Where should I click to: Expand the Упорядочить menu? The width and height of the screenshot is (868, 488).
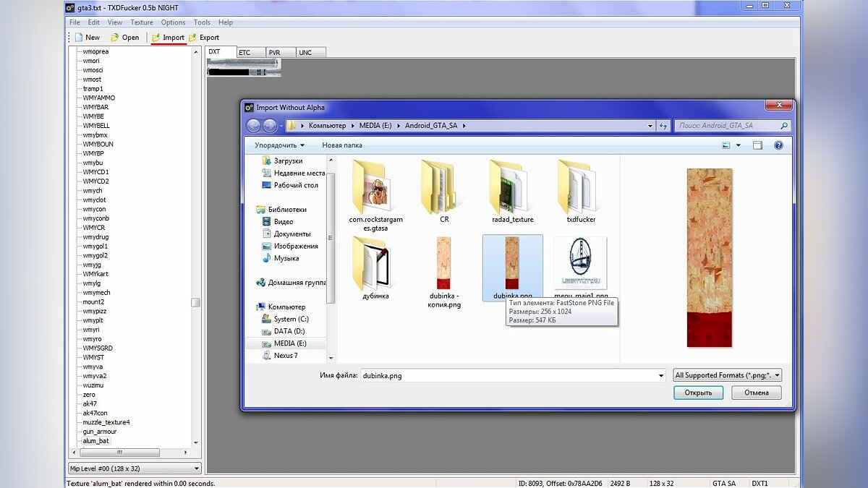click(279, 145)
